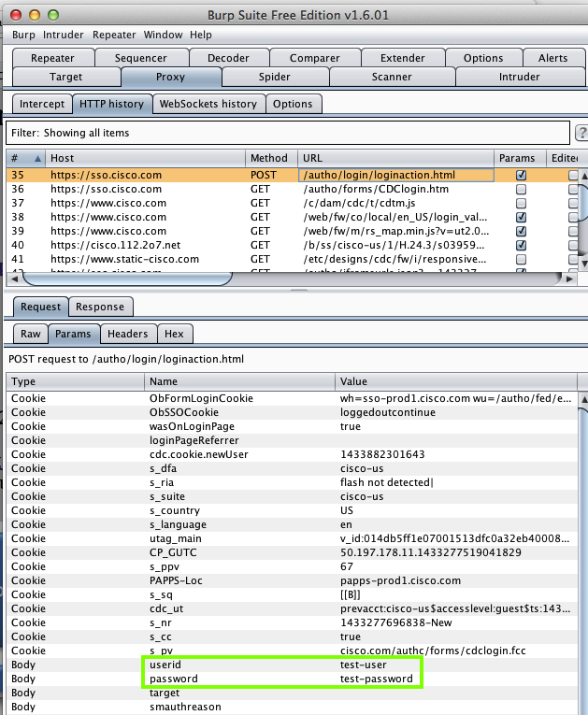The width and height of the screenshot is (588, 715).
Task: Open the Burp menu
Action: (23, 35)
